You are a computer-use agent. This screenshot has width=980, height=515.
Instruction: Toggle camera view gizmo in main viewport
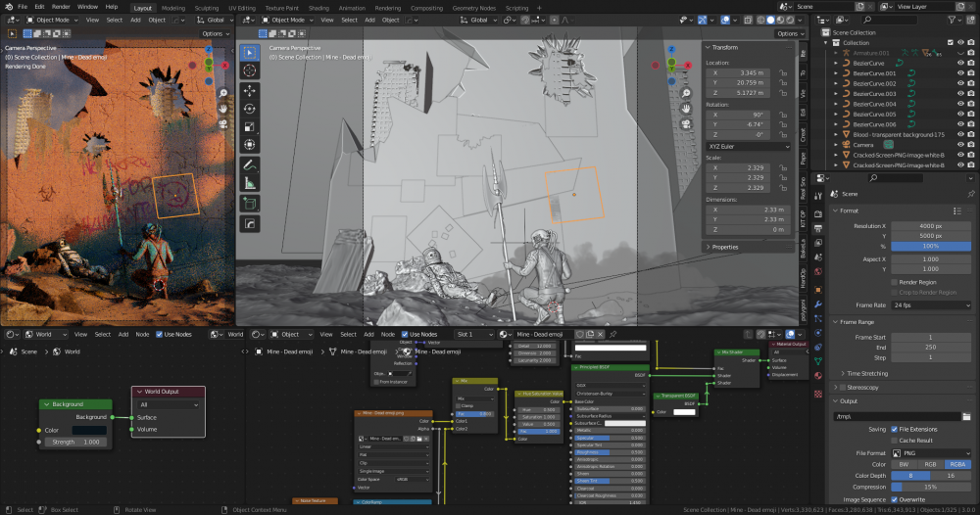click(686, 123)
